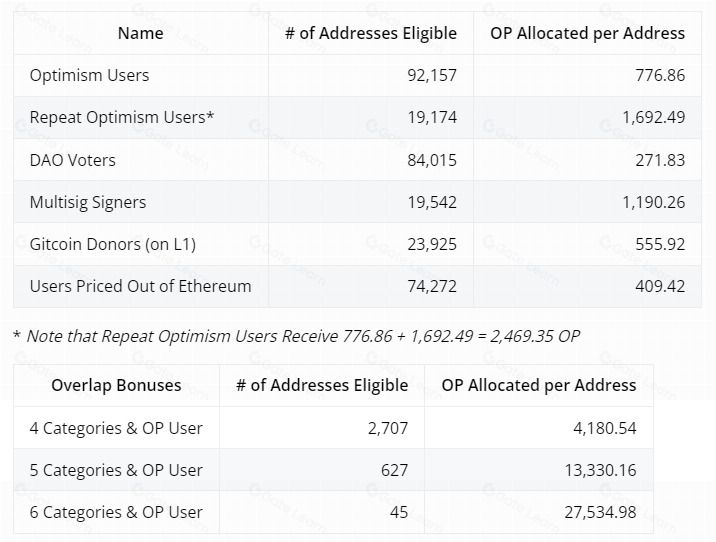716x542 pixels.
Task: Click the 92,157 addresses value
Action: [427, 76]
